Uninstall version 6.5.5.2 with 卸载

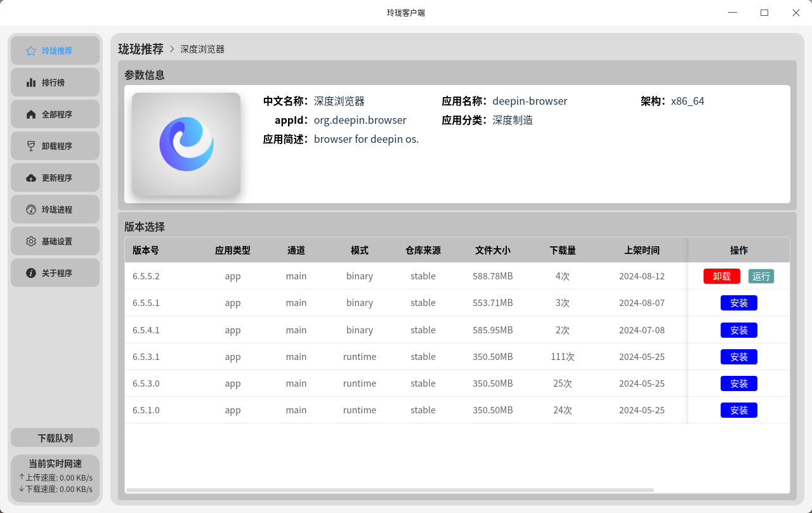coord(722,276)
